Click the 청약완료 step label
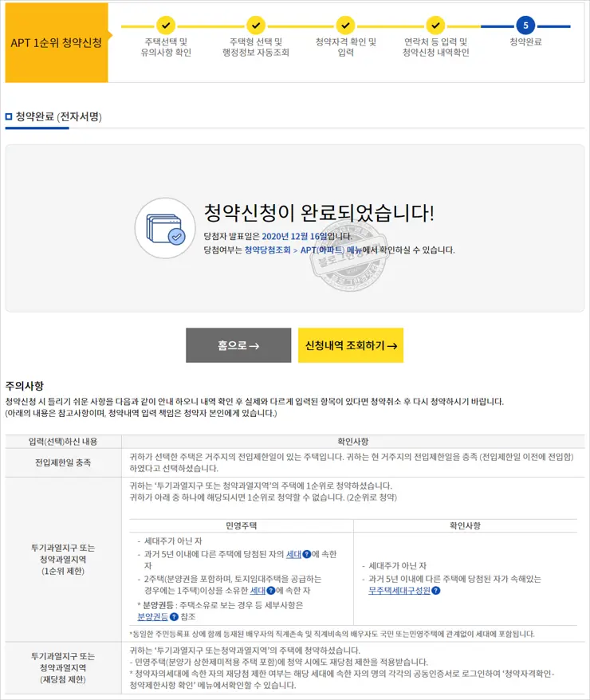Image resolution: width=590 pixels, height=700 pixels. [x=525, y=42]
